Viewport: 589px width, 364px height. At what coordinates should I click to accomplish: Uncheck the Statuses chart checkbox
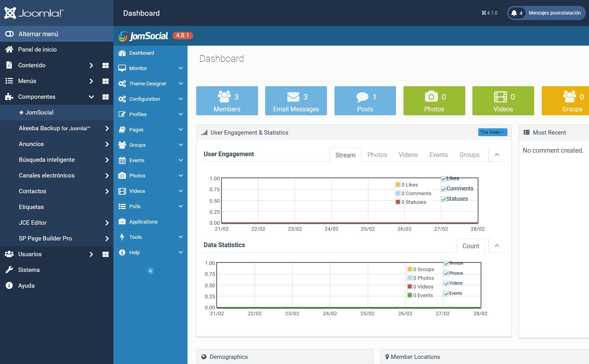click(x=443, y=200)
